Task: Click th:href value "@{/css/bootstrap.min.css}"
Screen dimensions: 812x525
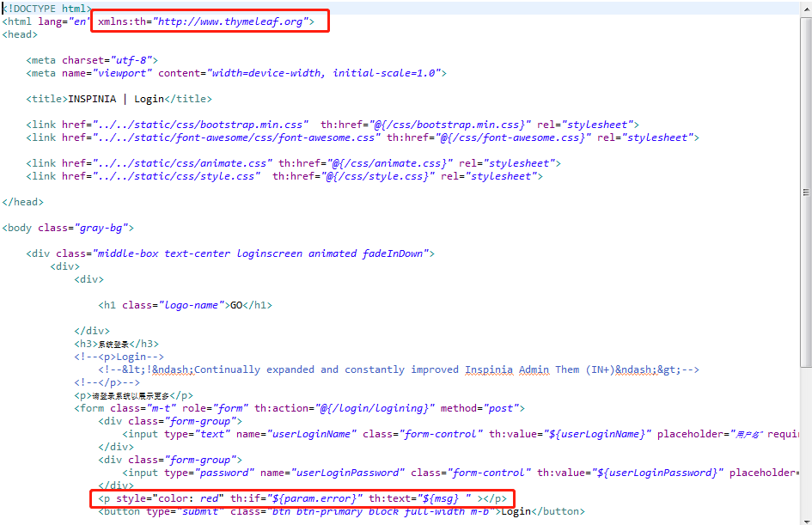Action: [x=449, y=125]
